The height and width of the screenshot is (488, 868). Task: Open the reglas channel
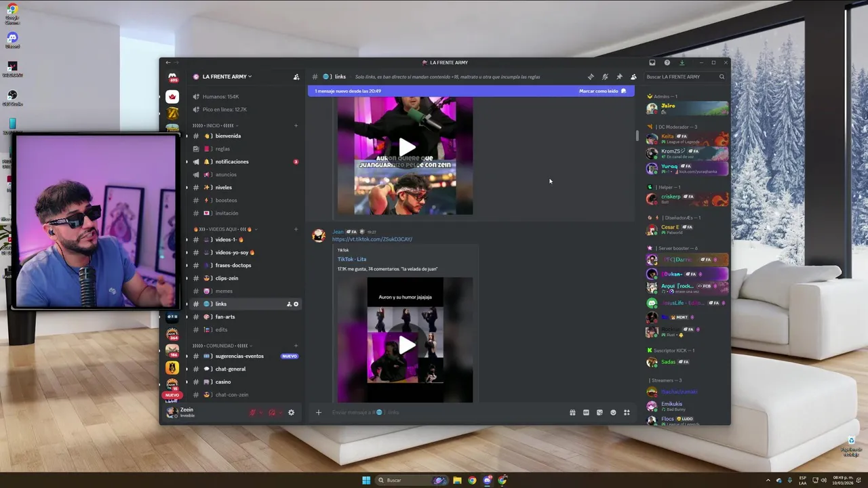click(245, 149)
